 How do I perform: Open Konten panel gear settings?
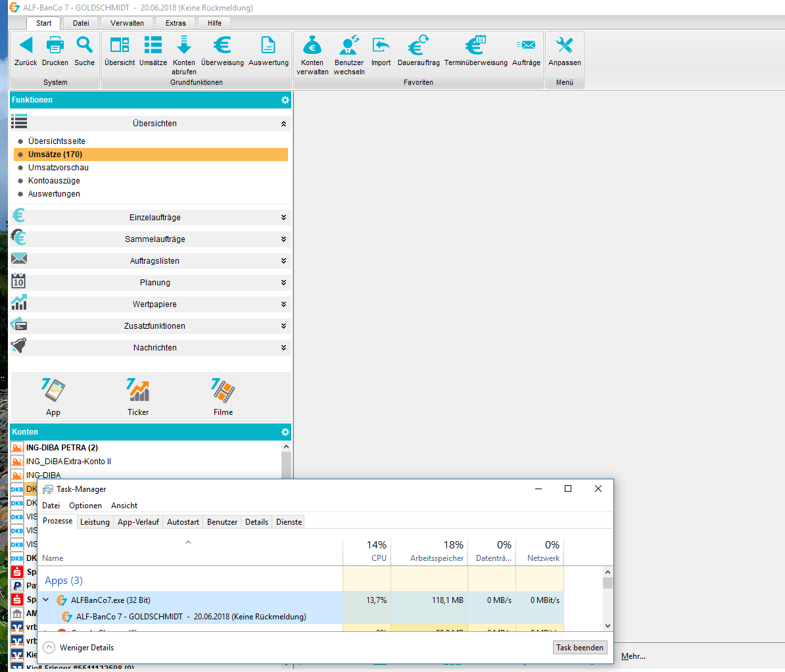pos(285,432)
